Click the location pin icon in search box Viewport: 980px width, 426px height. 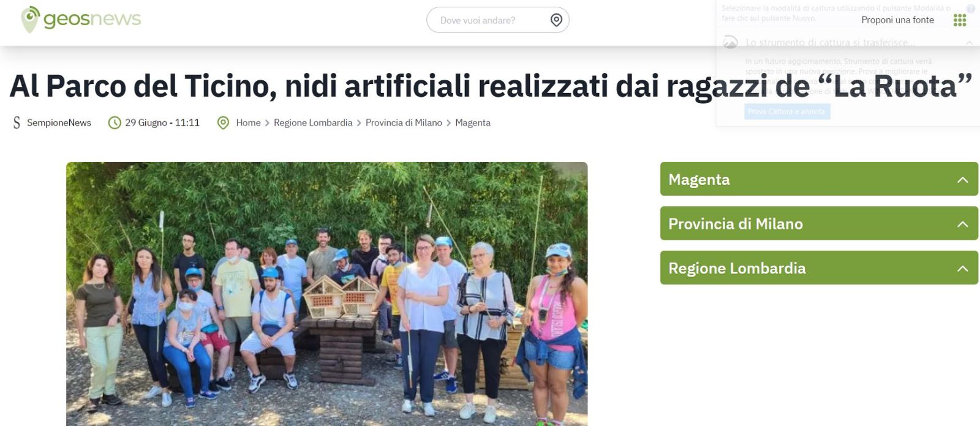(556, 20)
